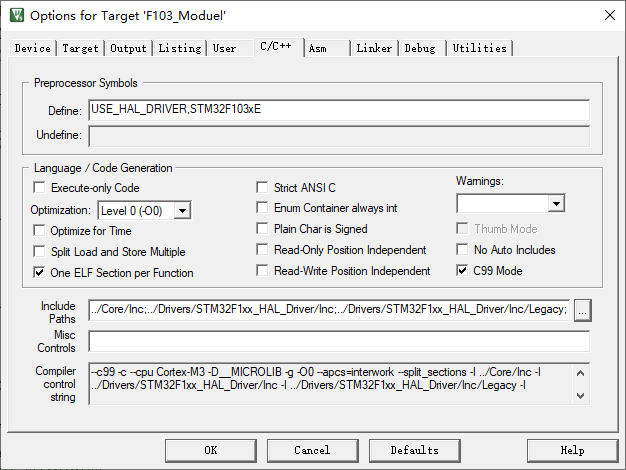The width and height of the screenshot is (626, 470).
Task: Click compiler control string scroll down arrow
Action: (580, 396)
